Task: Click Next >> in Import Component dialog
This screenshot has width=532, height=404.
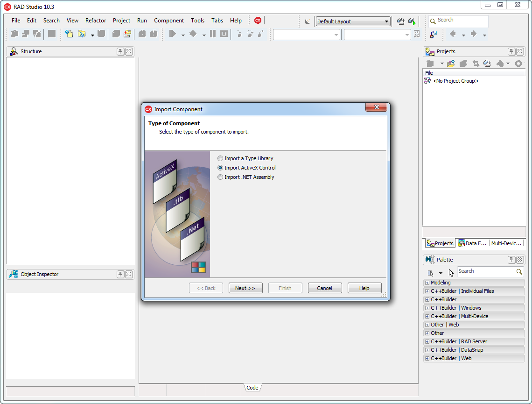Action: coord(245,288)
